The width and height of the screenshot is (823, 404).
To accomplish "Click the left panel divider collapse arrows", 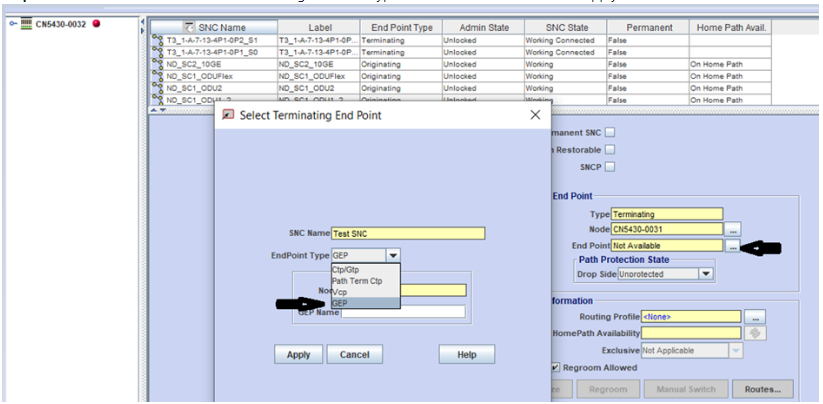I will click(143, 26).
